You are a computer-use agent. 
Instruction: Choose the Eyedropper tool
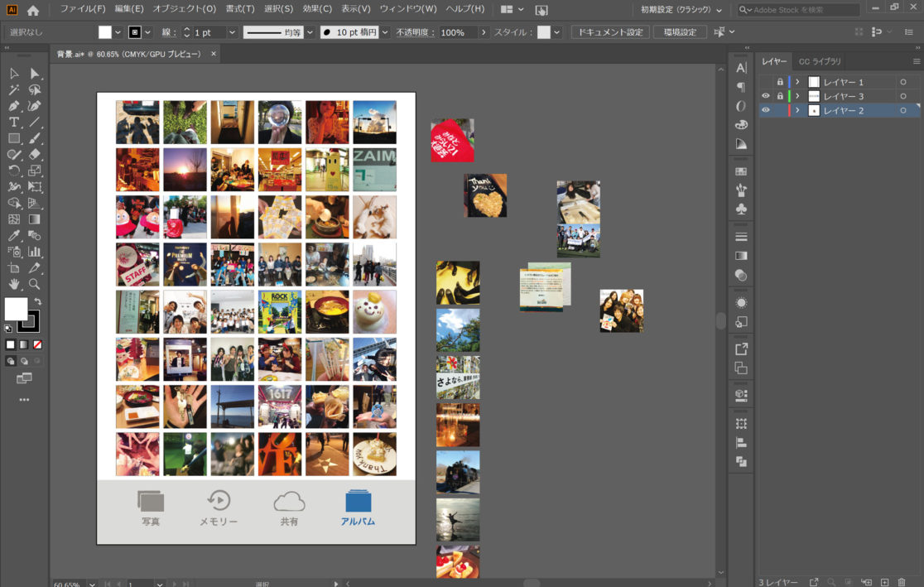click(x=14, y=236)
